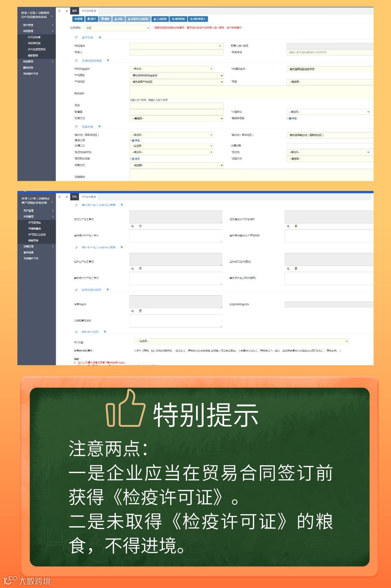
Task: Click the trash icon under 隔离场名称 field
Action: [x=140, y=311]
